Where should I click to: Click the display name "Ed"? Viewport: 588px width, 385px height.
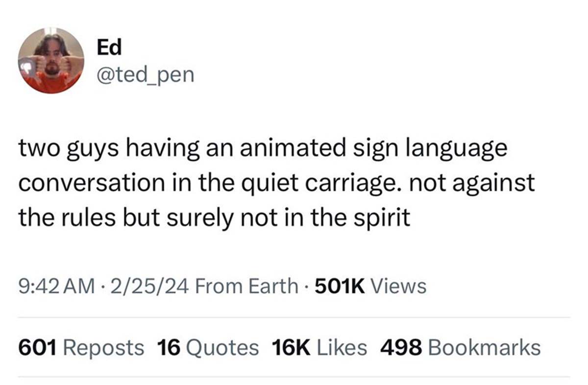109,48
